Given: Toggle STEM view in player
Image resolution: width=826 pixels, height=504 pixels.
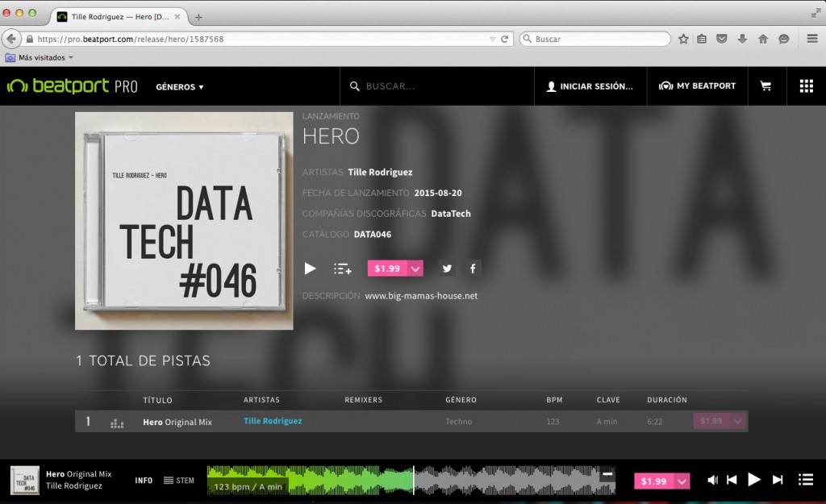Looking at the screenshot, I should coord(179,481).
